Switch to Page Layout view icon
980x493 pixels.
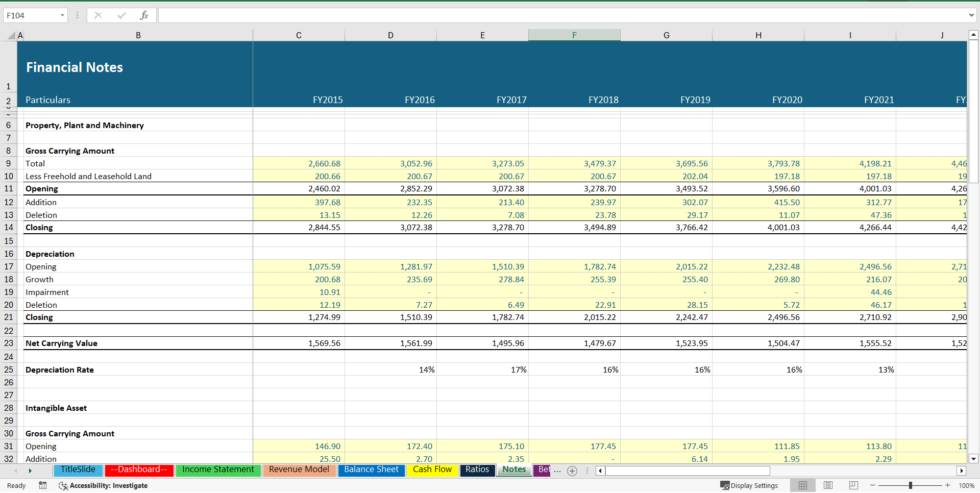(828, 485)
